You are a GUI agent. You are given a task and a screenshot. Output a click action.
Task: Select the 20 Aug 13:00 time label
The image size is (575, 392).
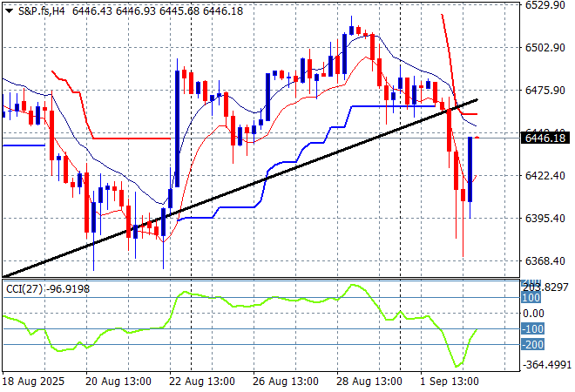(118, 382)
